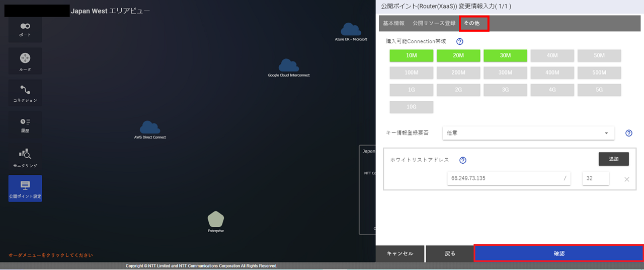Image resolution: width=644 pixels, height=270 pixels.
Task: Click the 戻る back button
Action: click(x=450, y=253)
